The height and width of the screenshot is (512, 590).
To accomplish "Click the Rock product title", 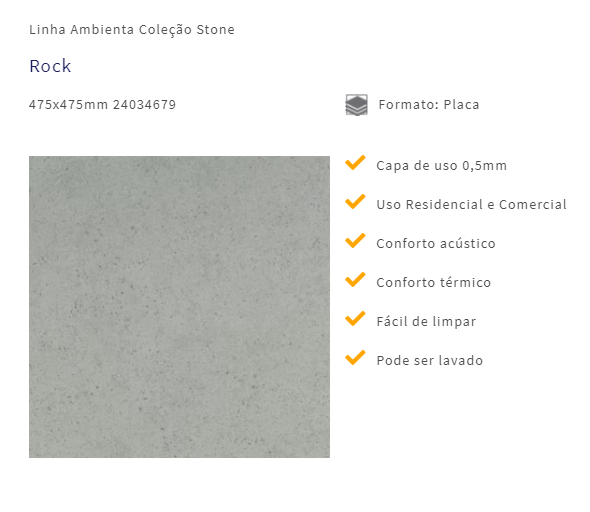I will [x=50, y=66].
